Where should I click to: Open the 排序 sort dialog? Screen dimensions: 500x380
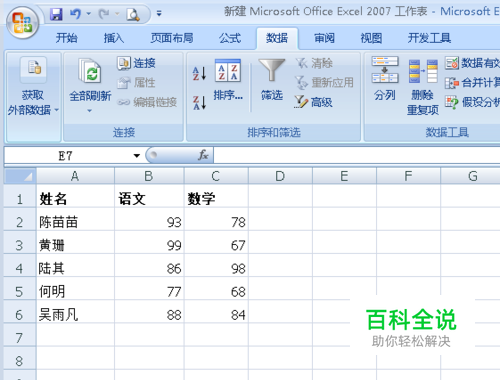228,80
